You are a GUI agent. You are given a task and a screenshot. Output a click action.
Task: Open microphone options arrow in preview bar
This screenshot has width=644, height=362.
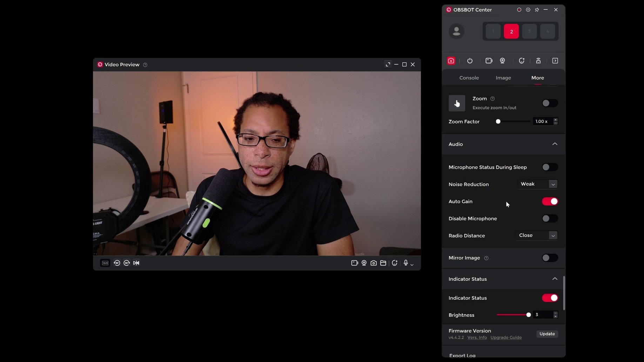[412, 265]
